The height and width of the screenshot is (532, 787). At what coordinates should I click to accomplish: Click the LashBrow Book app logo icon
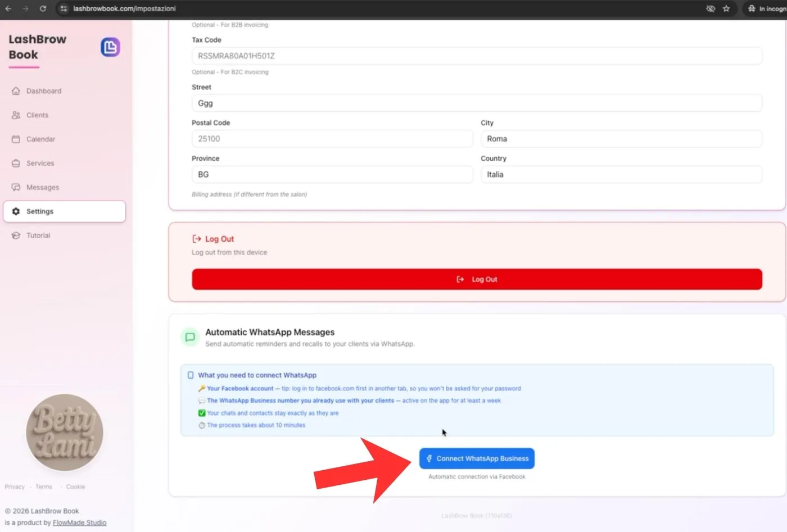110,47
